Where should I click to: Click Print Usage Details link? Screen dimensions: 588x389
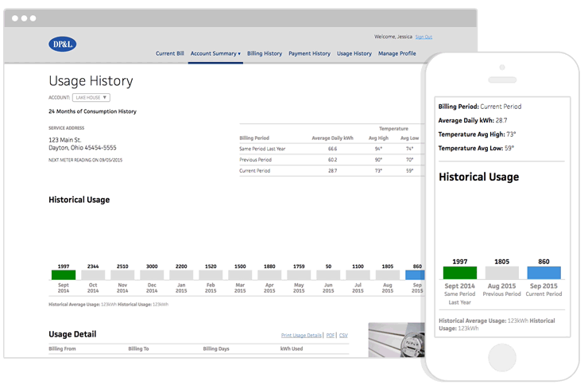point(302,336)
